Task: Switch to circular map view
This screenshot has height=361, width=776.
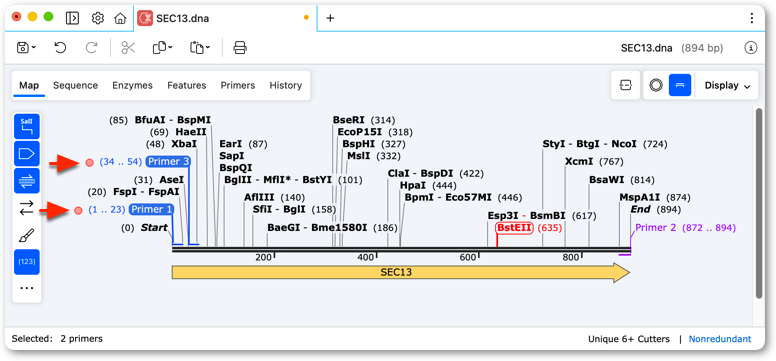Action: tap(656, 85)
